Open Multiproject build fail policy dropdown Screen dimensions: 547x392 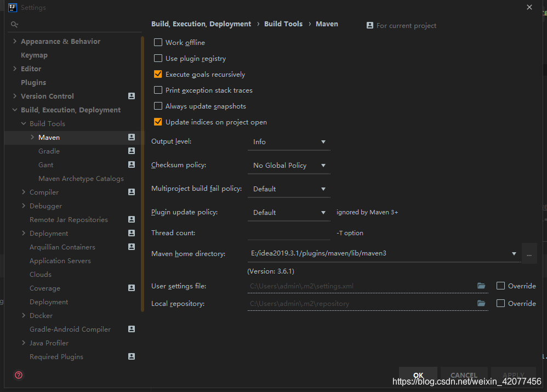tap(289, 189)
